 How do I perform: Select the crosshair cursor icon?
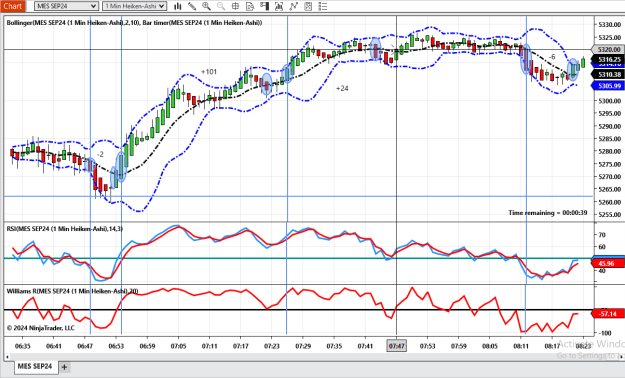tap(235, 6)
